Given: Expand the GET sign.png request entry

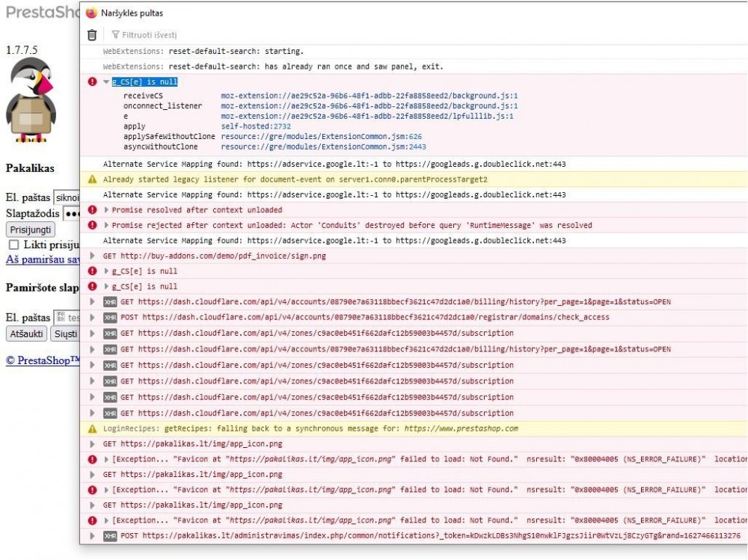Looking at the screenshot, I should click(93, 256).
